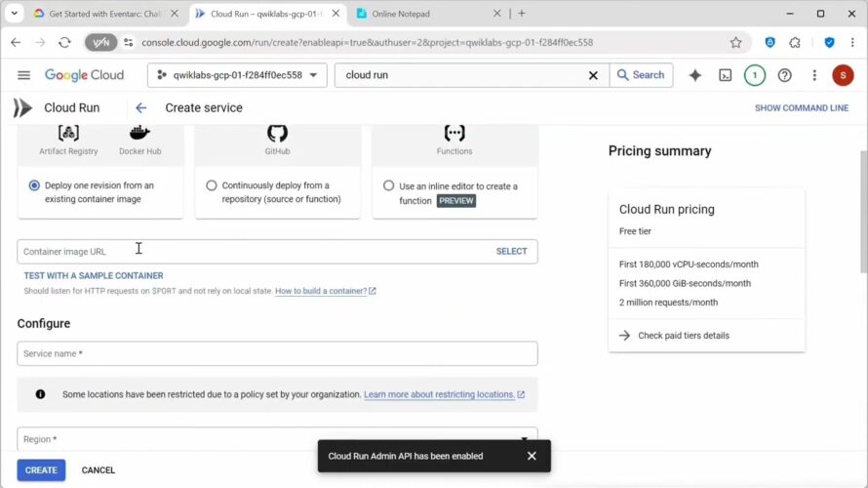The width and height of the screenshot is (868, 488).
Task: Focus the Service name field
Action: pyautogui.click(x=277, y=353)
